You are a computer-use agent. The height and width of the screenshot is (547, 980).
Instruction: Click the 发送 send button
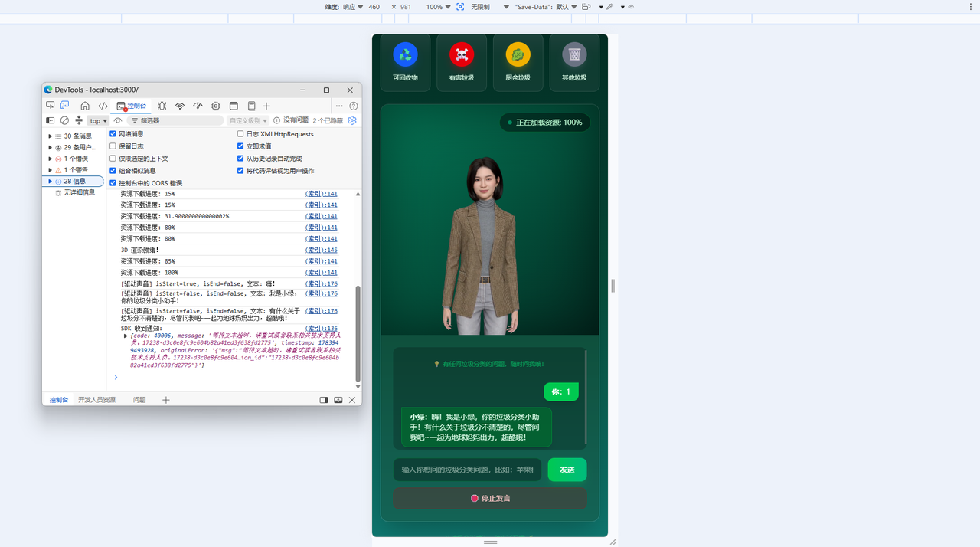pyautogui.click(x=567, y=470)
